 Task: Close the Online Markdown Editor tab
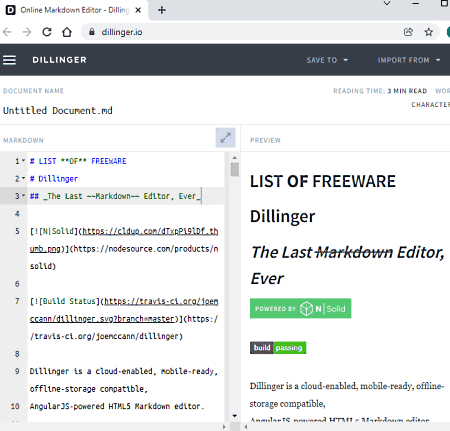(x=138, y=10)
